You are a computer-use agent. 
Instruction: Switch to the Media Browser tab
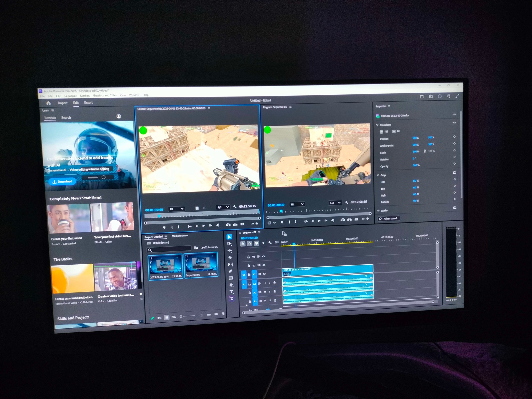180,236
